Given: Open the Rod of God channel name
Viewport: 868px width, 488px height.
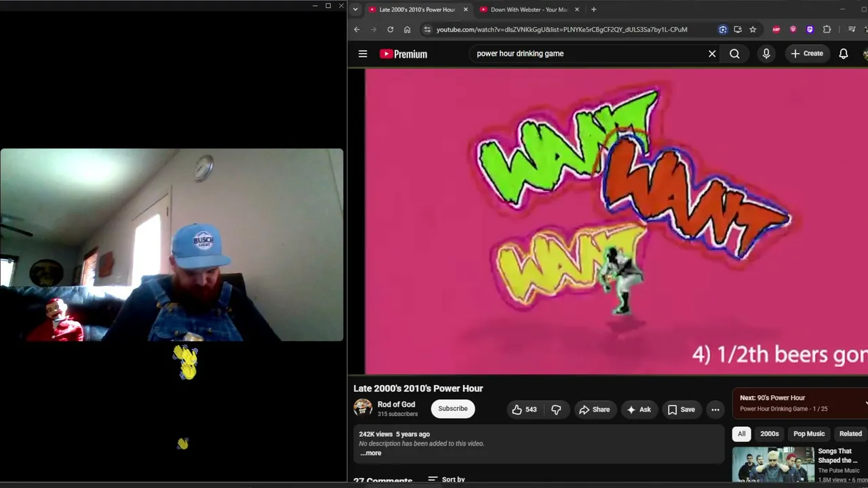Looking at the screenshot, I should point(396,405).
